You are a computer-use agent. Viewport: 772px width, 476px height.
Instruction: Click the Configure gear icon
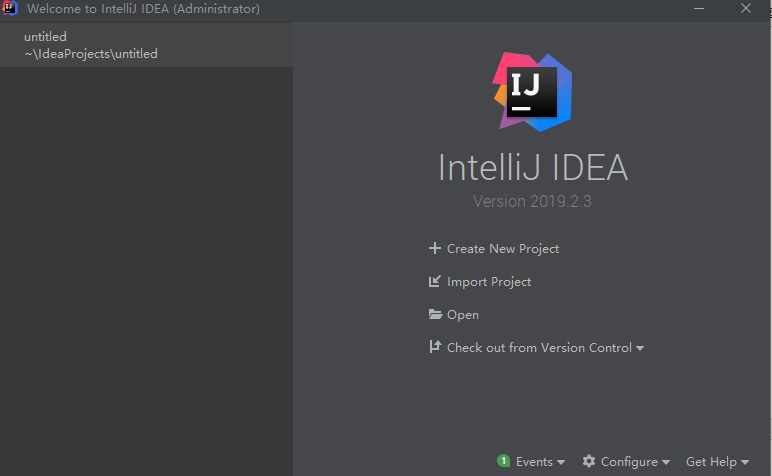[x=589, y=462]
